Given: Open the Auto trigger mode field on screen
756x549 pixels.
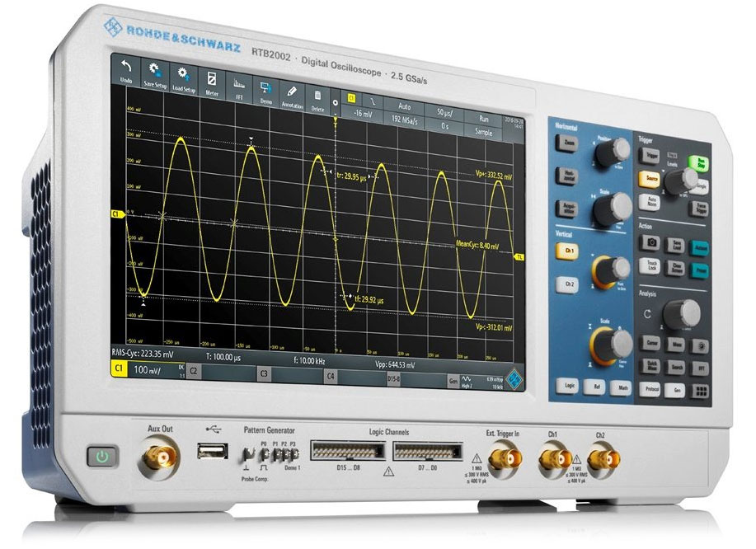Looking at the screenshot, I should 404,106.
